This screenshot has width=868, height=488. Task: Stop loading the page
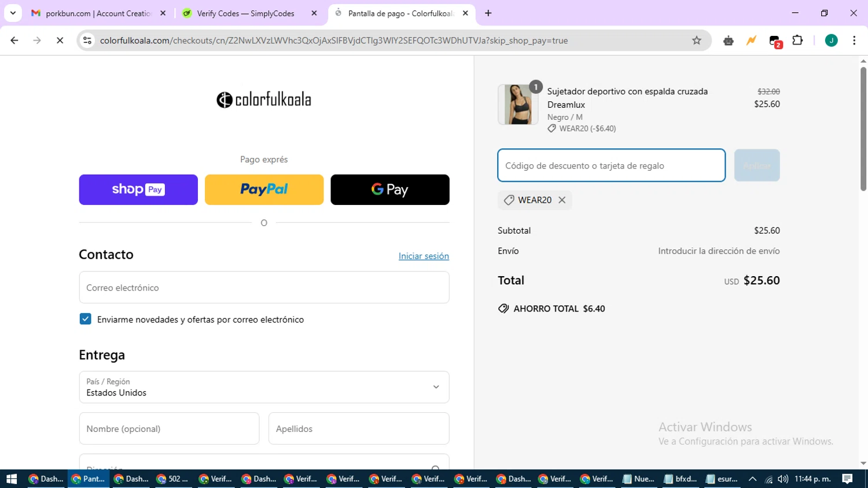(x=60, y=41)
